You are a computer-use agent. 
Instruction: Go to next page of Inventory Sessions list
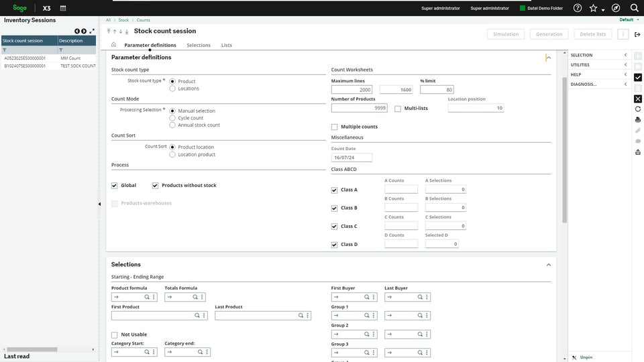[x=84, y=32]
